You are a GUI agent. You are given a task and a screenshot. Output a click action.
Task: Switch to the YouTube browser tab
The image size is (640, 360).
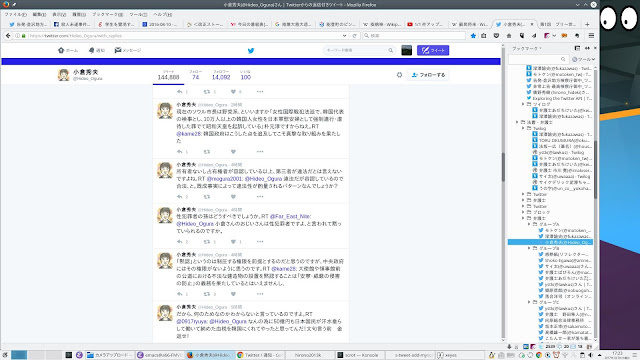point(425,24)
